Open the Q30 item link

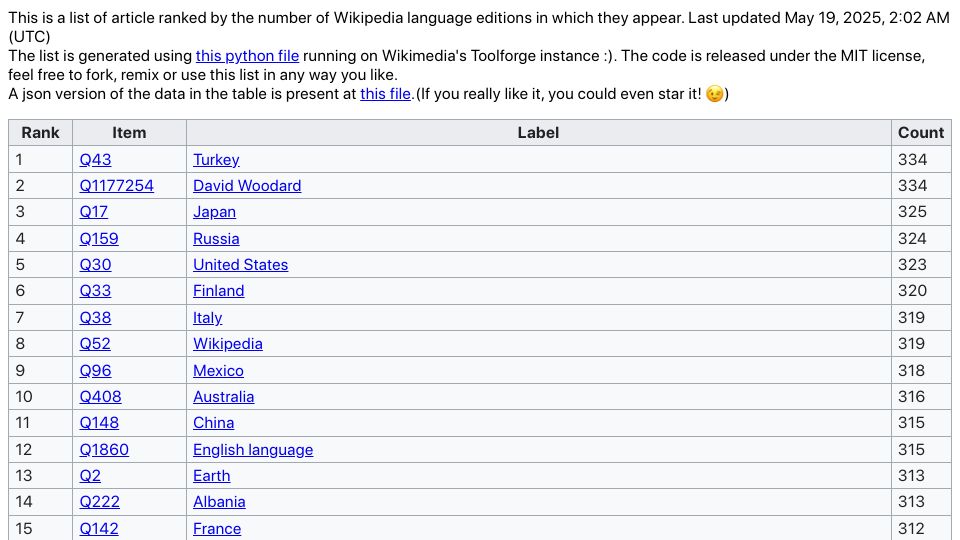click(96, 264)
